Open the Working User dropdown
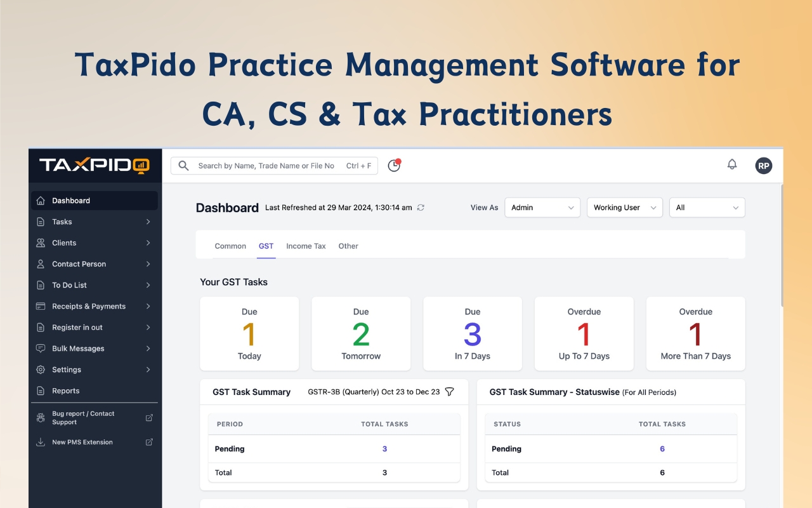Viewport: 812px width, 508px height. 624,207
